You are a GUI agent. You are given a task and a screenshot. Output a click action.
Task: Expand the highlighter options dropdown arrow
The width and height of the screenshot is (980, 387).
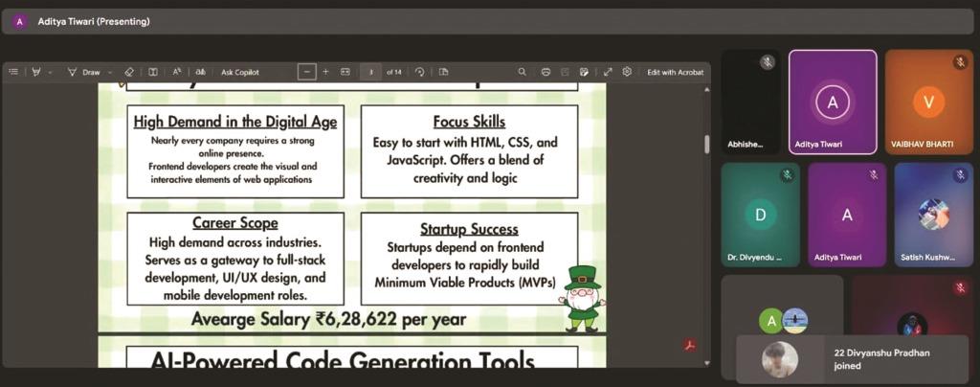(x=51, y=72)
